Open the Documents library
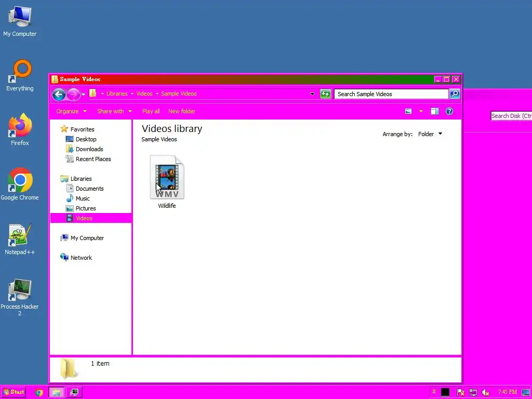Screen dimensions: 532x399 [x=85, y=188]
